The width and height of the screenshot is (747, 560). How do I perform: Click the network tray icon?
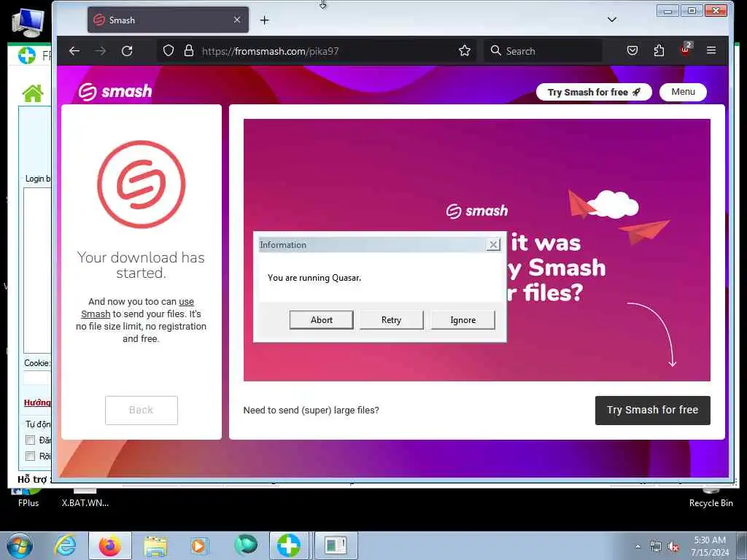pos(656,547)
